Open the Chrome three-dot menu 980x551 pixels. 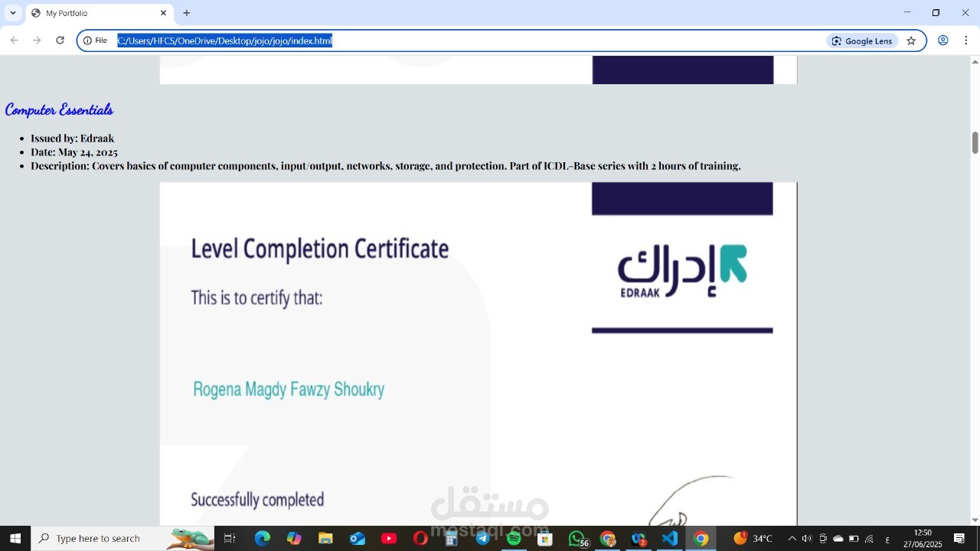pos(966,41)
